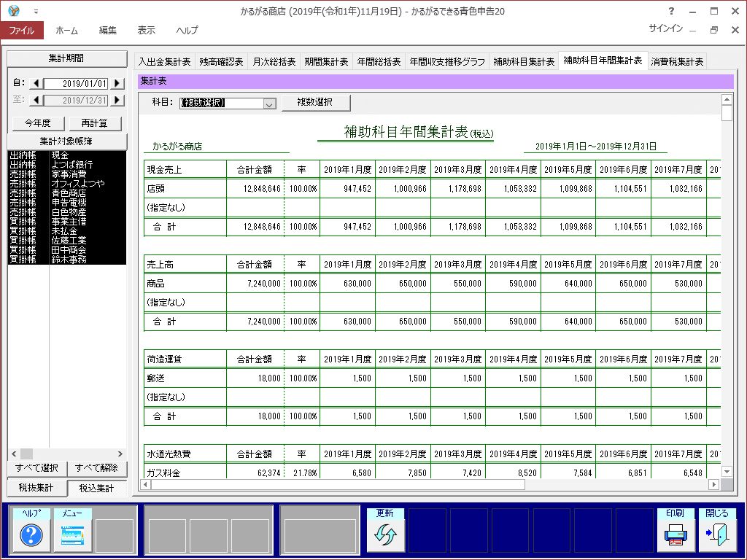Click report vertical scrollbar up arrow
The height and width of the screenshot is (560, 747).
tap(727, 99)
